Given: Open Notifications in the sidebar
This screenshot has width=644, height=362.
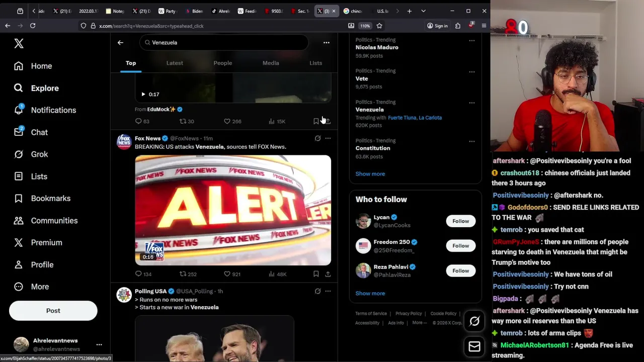Looking at the screenshot, I should click(x=45, y=110).
